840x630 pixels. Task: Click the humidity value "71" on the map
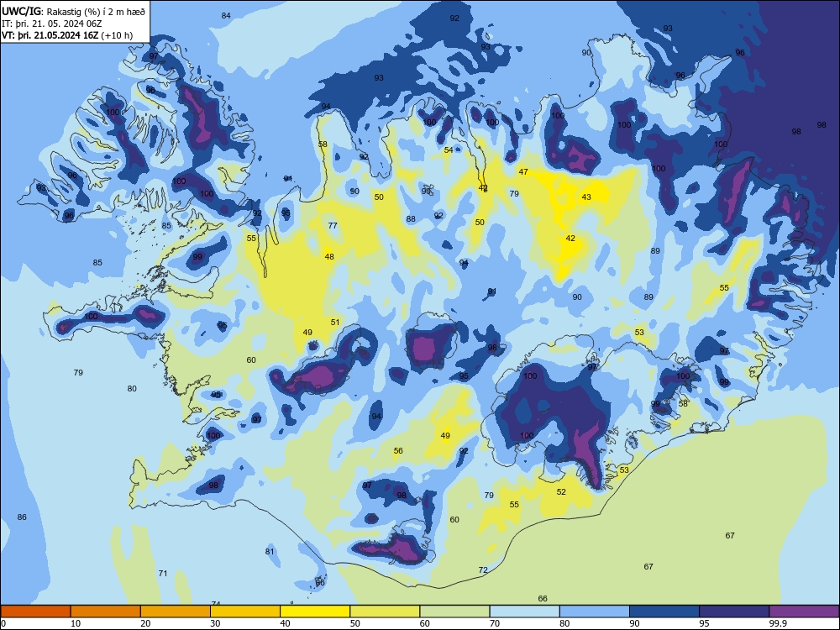tap(163, 573)
